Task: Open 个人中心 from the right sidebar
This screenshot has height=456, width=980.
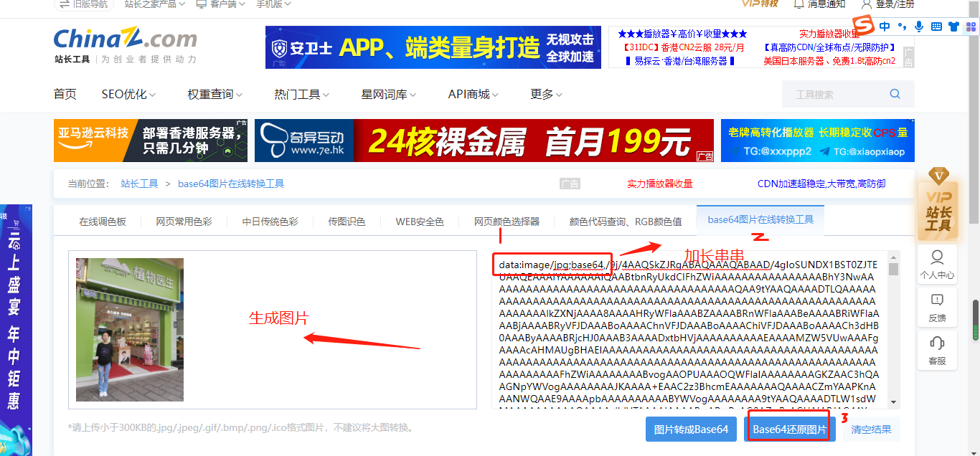Action: 937,264
